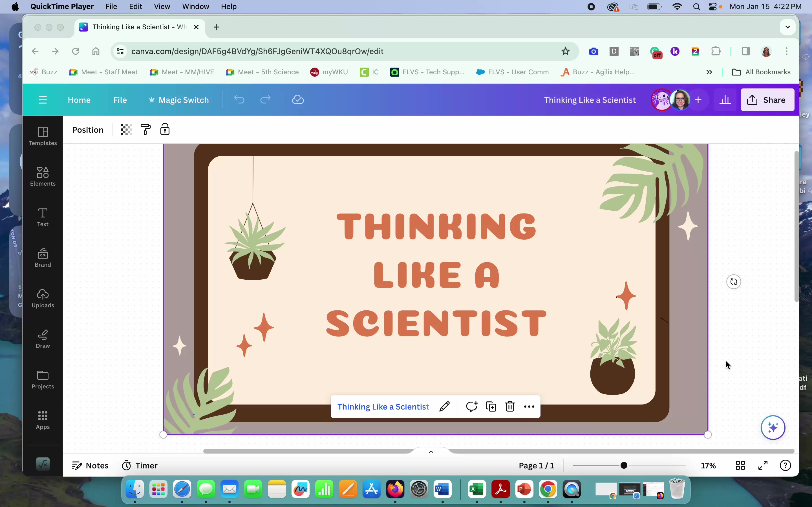Adjust the zoom slider handle
Image resolution: width=812 pixels, height=507 pixels.
[x=624, y=465]
